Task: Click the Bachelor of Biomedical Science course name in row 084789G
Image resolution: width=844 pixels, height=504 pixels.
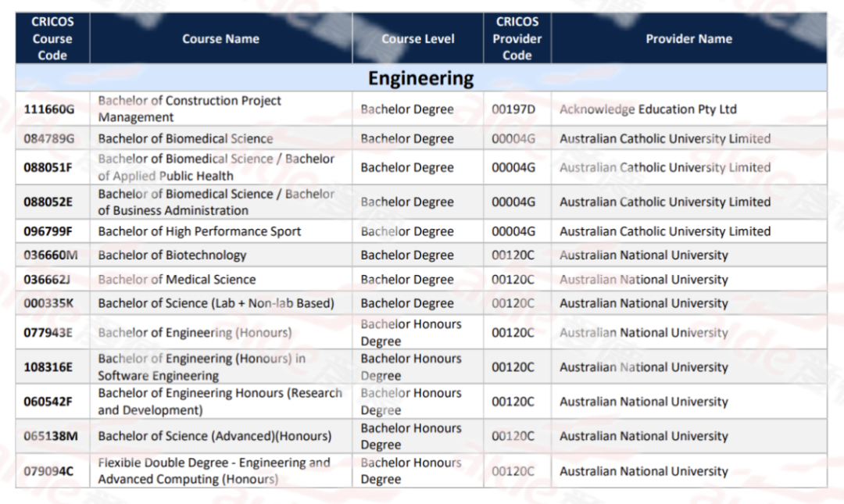Action: 186,139
